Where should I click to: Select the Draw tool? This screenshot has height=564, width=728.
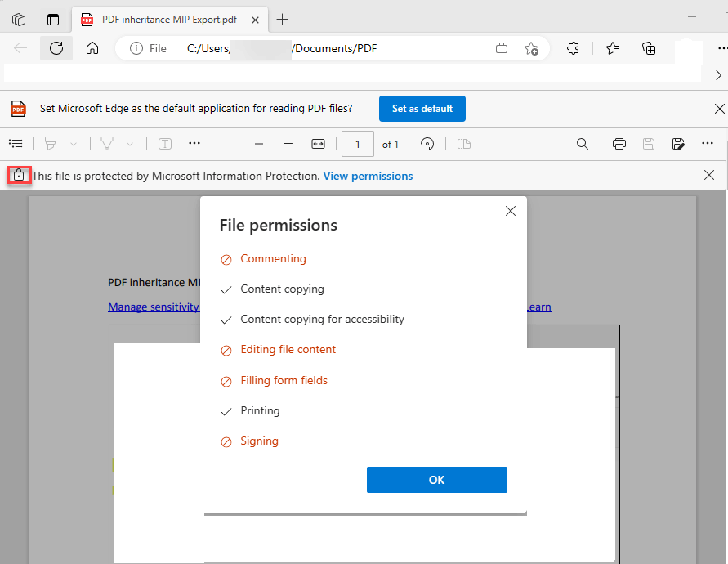pos(106,143)
